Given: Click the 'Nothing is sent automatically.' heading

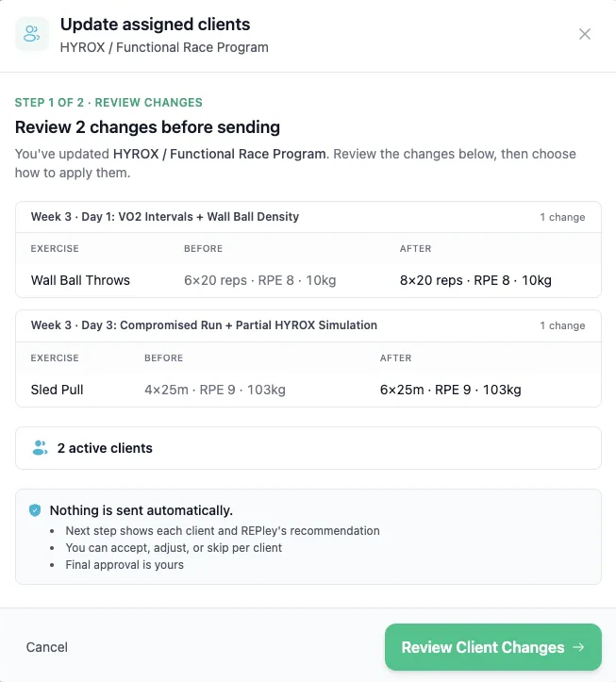Looking at the screenshot, I should [x=142, y=510].
